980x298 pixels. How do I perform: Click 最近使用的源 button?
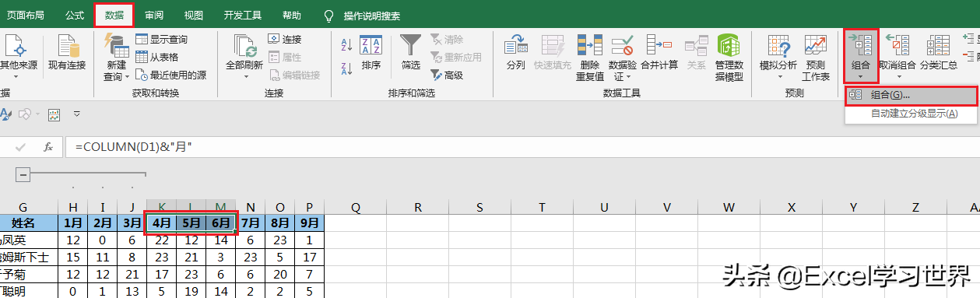point(171,75)
